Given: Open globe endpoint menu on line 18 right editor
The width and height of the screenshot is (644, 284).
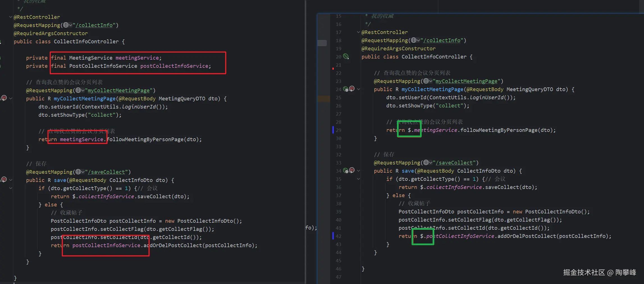Looking at the screenshot, I should (415, 40).
